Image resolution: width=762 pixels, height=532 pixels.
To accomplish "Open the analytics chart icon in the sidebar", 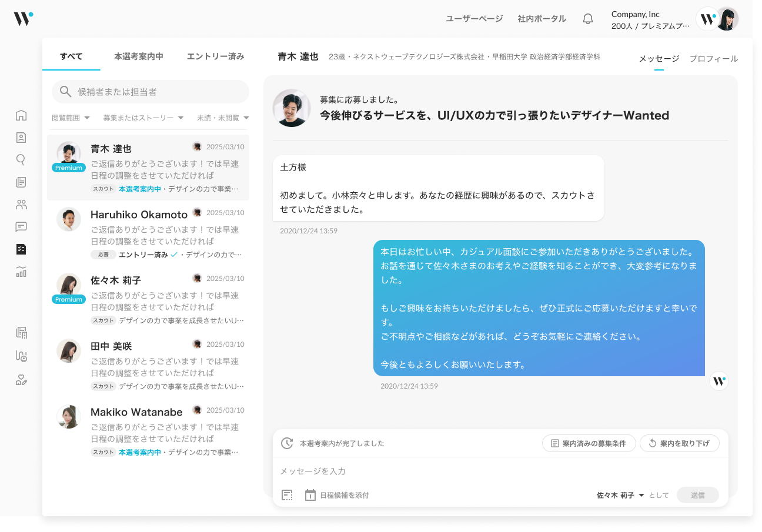I will (21, 272).
